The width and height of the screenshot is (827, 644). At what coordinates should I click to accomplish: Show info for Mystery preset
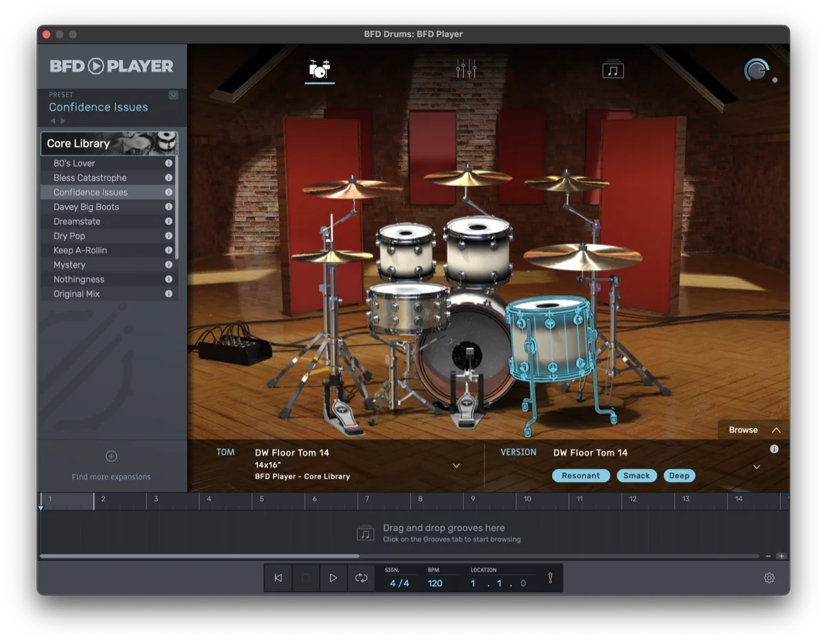168,264
